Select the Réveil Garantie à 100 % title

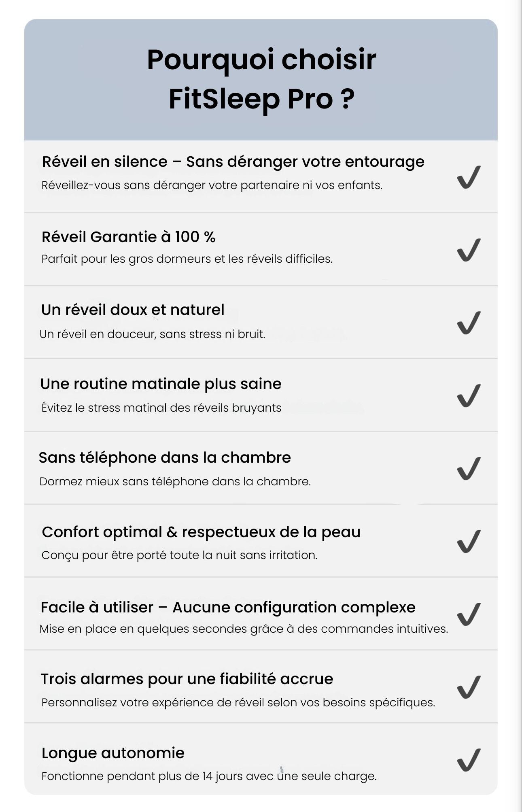click(128, 237)
